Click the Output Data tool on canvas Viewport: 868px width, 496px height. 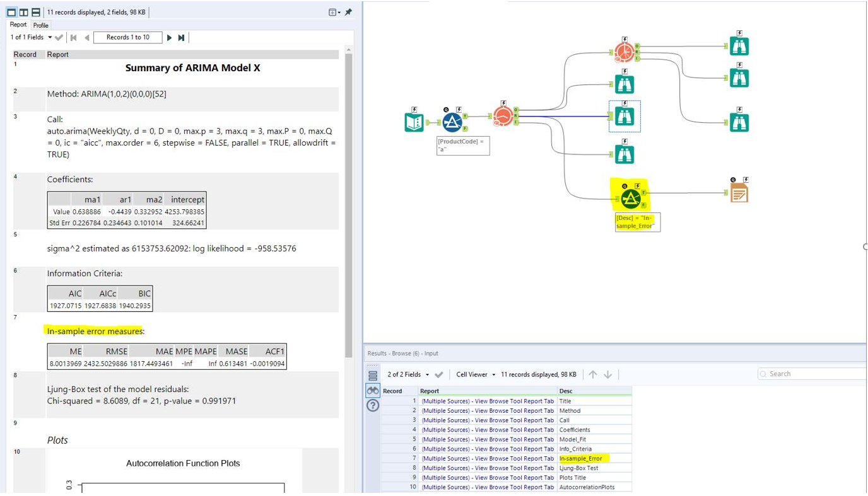(739, 193)
